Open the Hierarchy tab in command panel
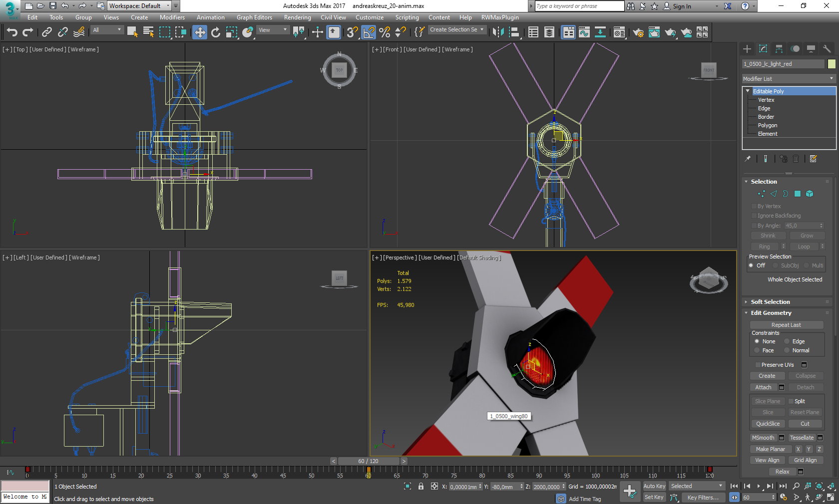The width and height of the screenshot is (839, 504). (x=779, y=48)
